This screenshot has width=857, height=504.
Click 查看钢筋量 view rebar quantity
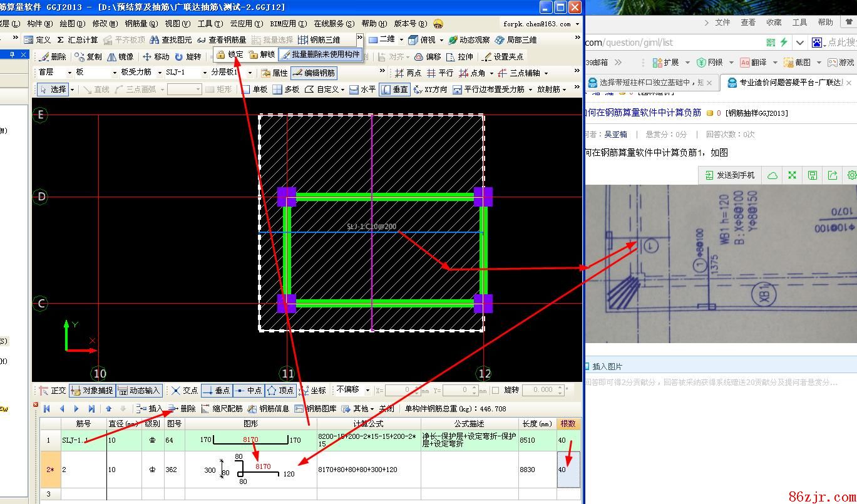point(222,39)
